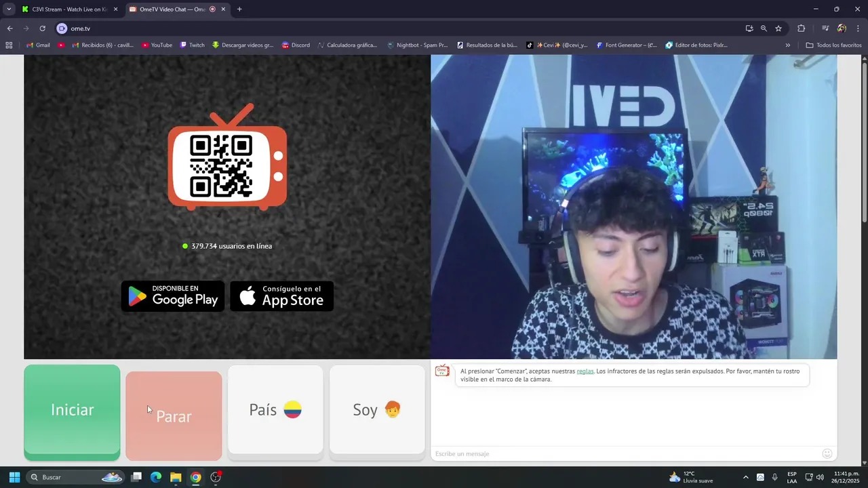Open Task View on the taskbar
This screenshot has width=868, height=488.
tap(136, 477)
